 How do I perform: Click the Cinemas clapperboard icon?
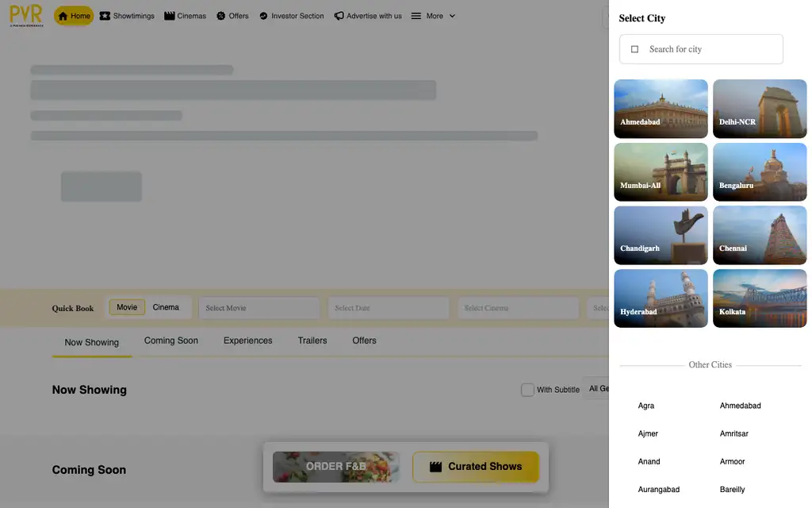(170, 16)
